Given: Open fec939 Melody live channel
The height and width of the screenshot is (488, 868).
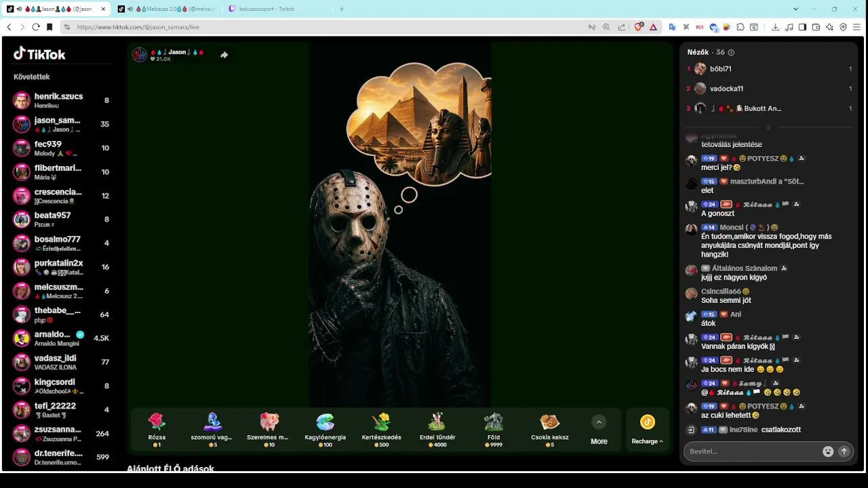Looking at the screenshot, I should point(62,148).
